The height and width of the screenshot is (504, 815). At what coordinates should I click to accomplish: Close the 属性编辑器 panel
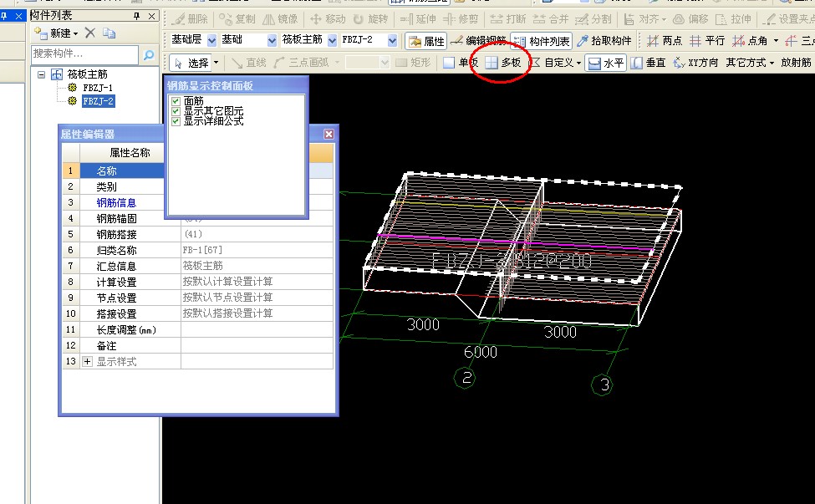pos(329,134)
